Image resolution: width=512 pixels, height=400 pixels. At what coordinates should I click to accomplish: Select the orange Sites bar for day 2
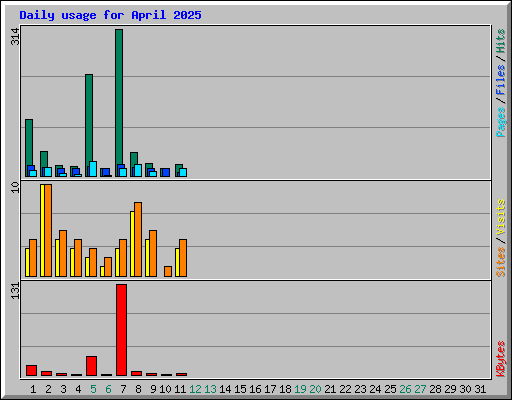point(48,230)
